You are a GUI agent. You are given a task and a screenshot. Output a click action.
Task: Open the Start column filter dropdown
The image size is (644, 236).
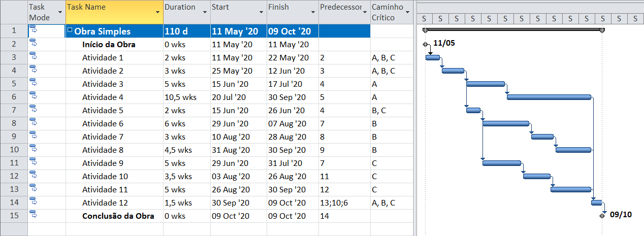click(261, 12)
